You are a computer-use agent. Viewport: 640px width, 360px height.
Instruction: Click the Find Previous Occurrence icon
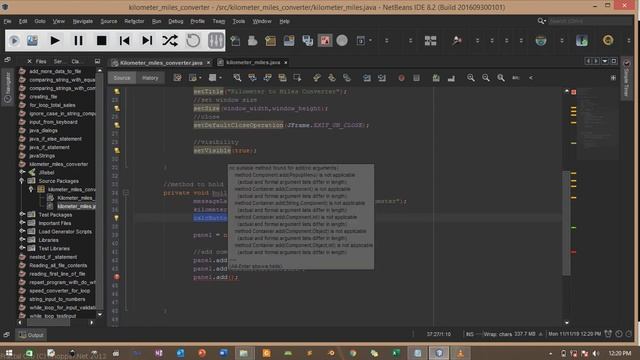(x=252, y=78)
